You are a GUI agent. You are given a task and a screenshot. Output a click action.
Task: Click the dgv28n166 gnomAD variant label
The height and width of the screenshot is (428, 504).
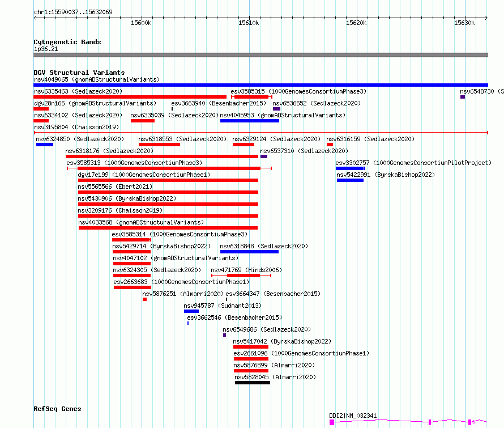pos(95,103)
